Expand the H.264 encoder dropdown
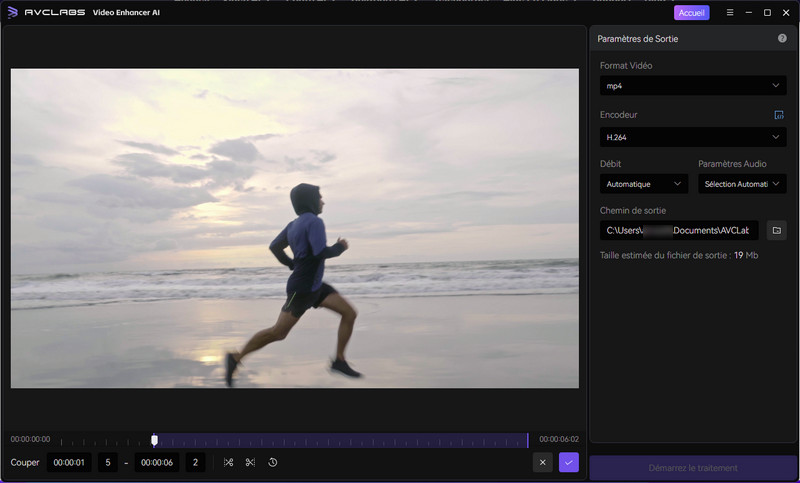This screenshot has width=800, height=483. pyautogui.click(x=693, y=137)
